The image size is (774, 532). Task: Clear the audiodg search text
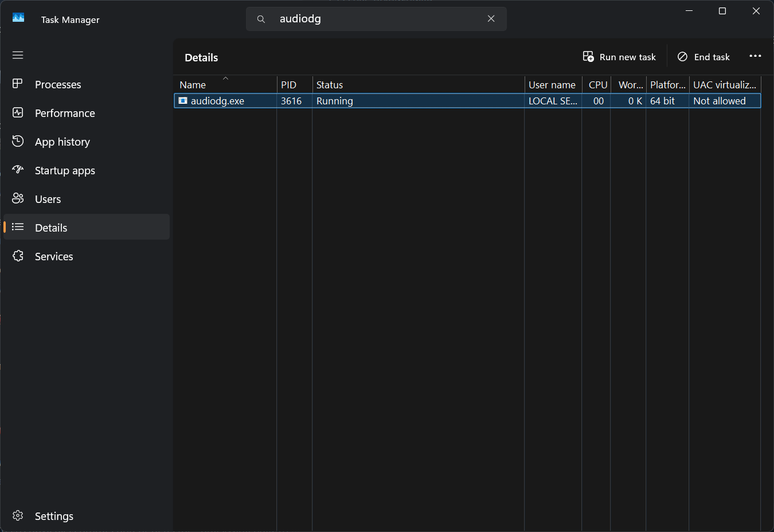coord(491,18)
